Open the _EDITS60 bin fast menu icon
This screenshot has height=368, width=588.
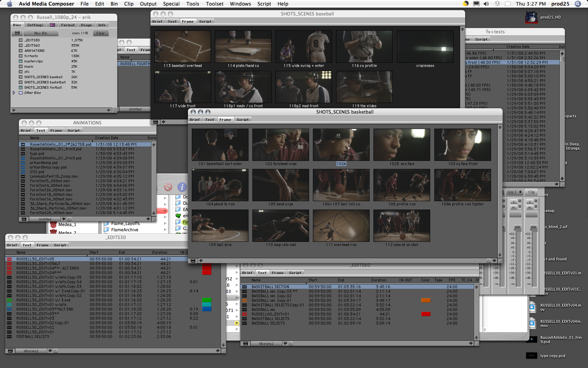point(246,343)
